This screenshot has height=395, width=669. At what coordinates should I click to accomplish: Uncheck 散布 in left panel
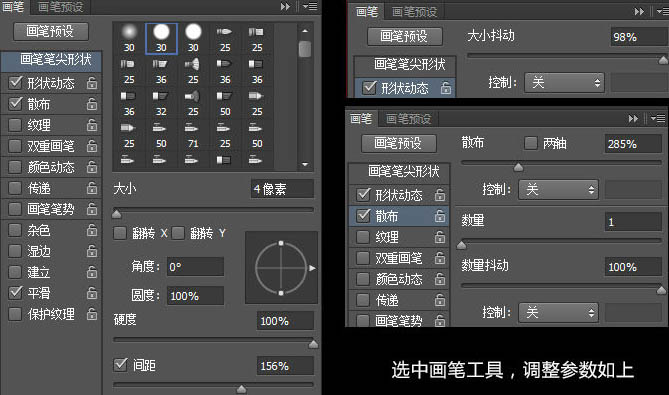pos(15,103)
